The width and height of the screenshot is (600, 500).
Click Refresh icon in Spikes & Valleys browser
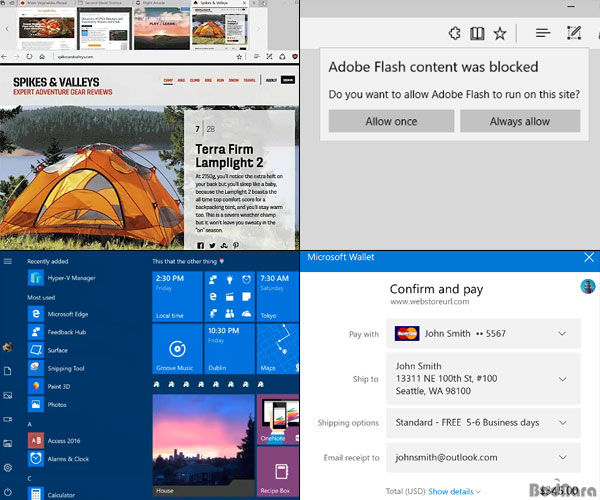[29, 57]
